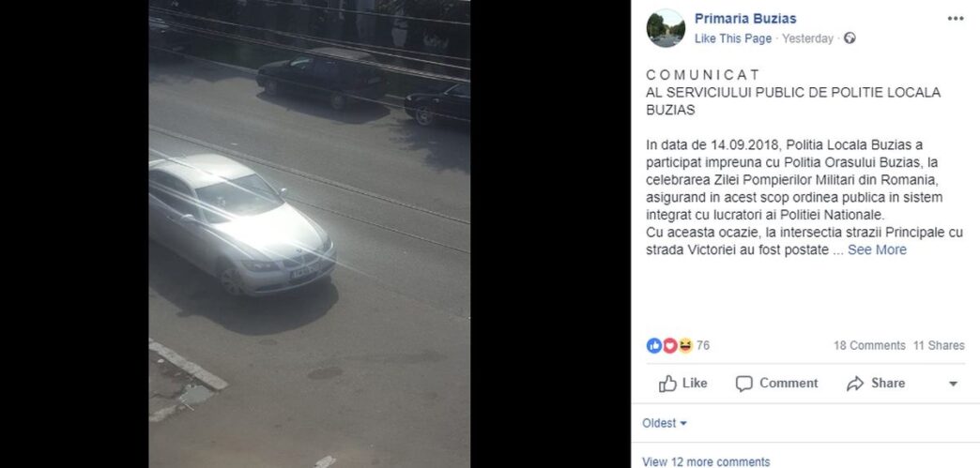Open the Primaria Buzias page name link
Screen dimensions: 980x468
745,19
